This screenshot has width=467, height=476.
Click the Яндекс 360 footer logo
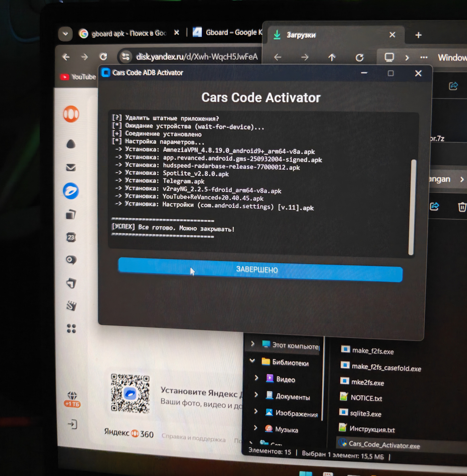tap(129, 433)
